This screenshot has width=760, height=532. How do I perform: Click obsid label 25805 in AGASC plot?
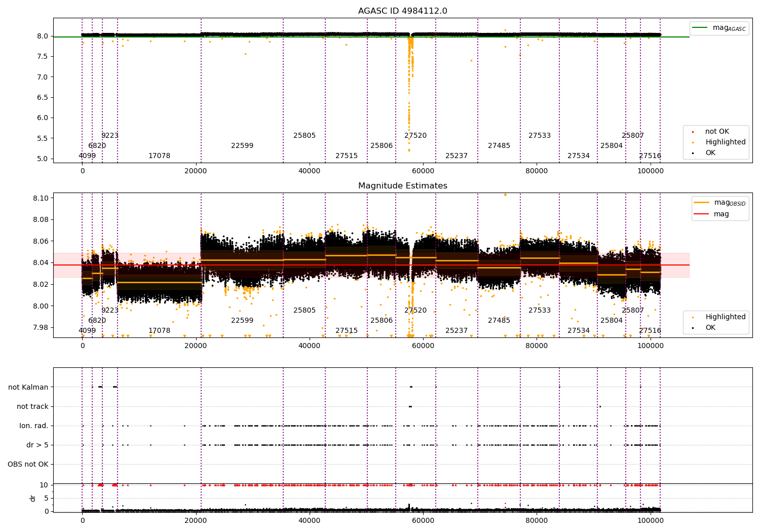coord(305,136)
